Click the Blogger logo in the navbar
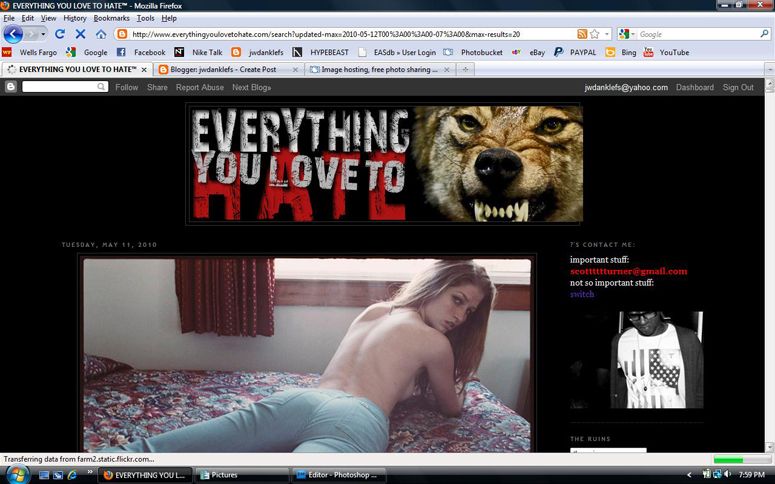 point(11,87)
